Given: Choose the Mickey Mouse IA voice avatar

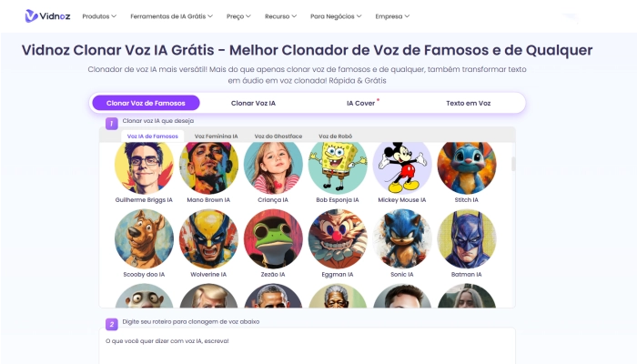Looking at the screenshot, I should tap(402, 167).
